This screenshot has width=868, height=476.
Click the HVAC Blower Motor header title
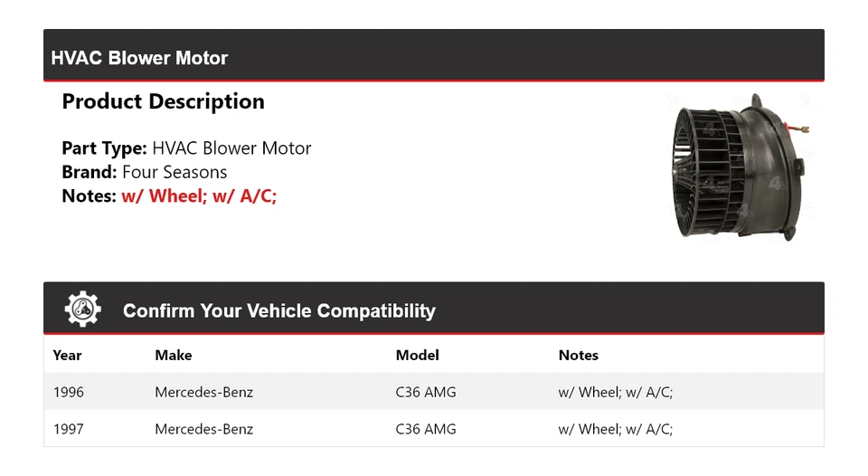139,58
